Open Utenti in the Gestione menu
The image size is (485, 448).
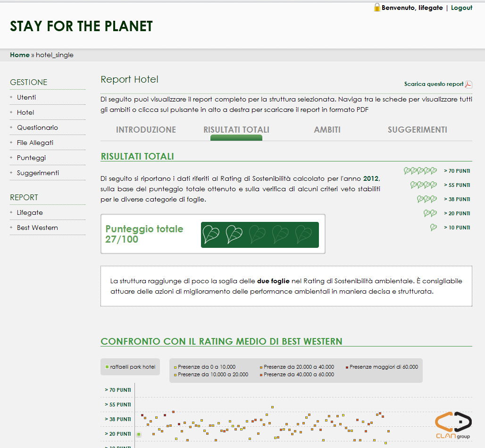26,97
